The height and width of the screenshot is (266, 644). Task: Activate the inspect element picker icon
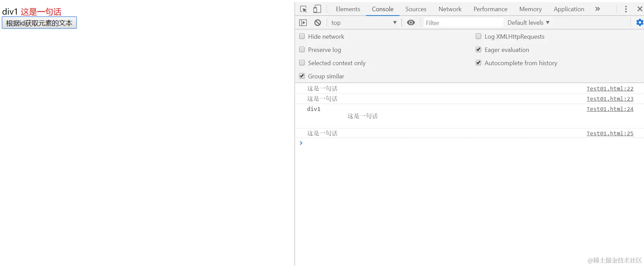tap(303, 9)
